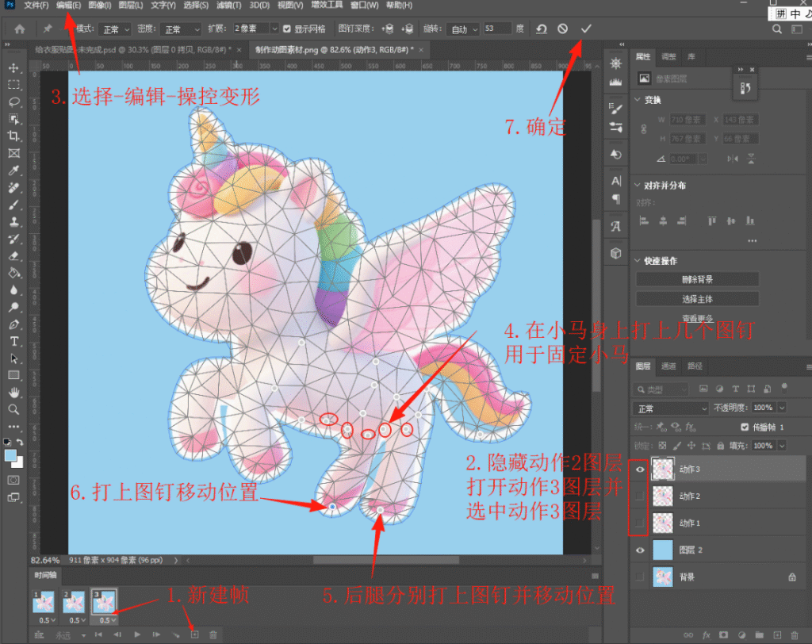812x644 pixels.
Task: Open the layer style fx menu
Action: (x=706, y=634)
